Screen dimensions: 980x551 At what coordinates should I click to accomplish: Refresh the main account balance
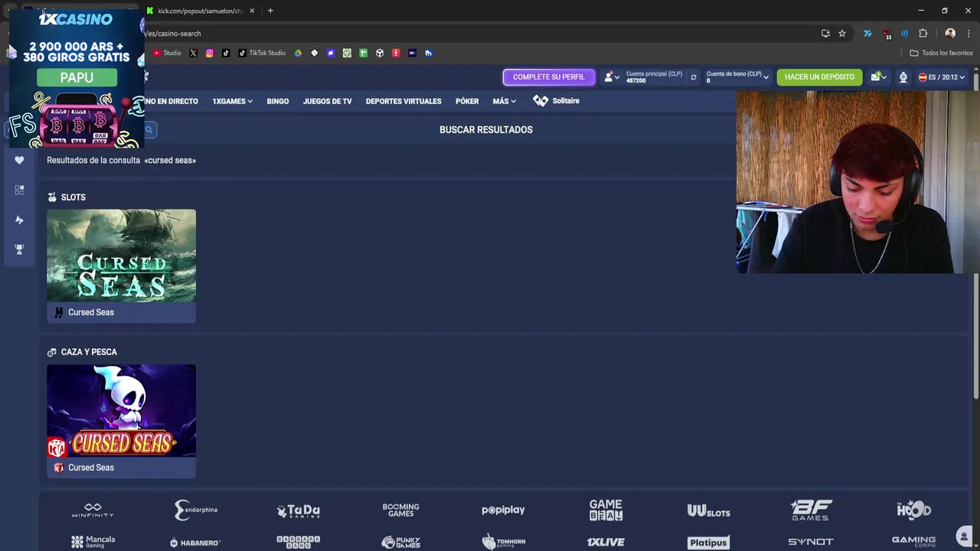tap(694, 77)
